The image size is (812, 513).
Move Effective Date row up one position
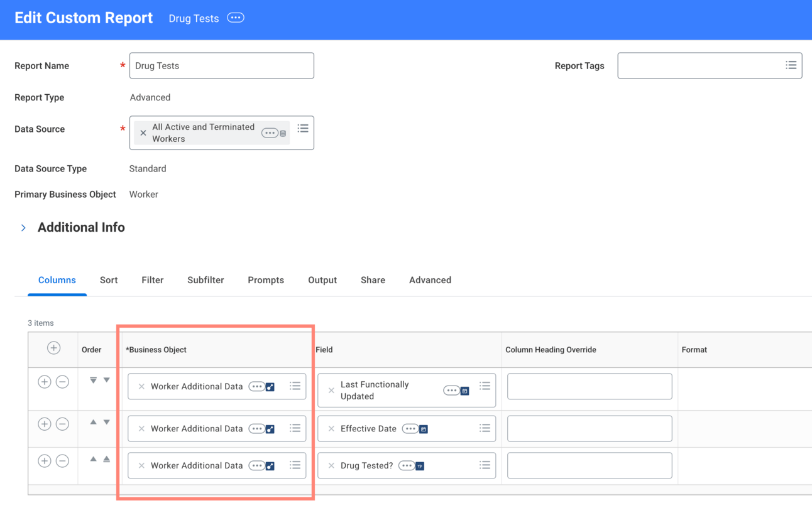point(93,423)
